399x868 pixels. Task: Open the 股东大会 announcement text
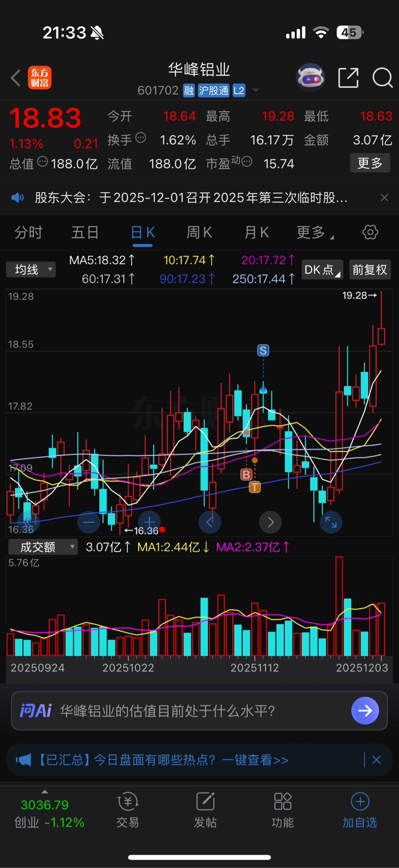tap(191, 198)
